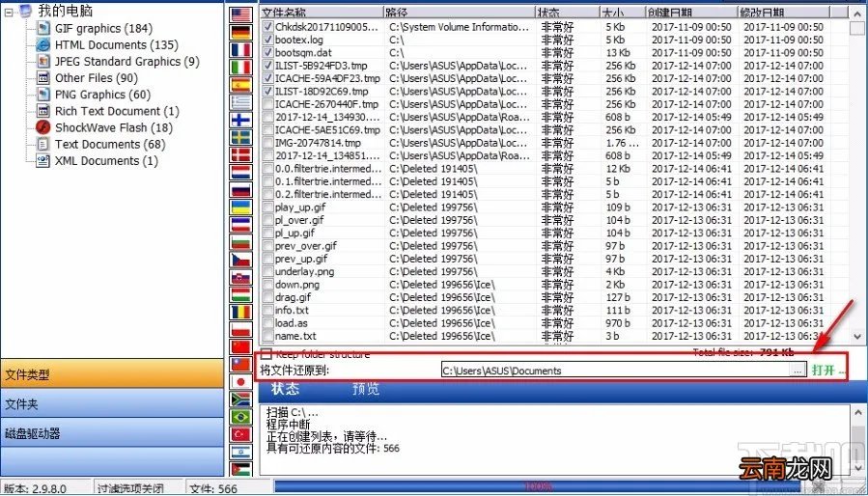Select the Romanian flag language icon
Screen dimensions: 868x496
coord(241,313)
